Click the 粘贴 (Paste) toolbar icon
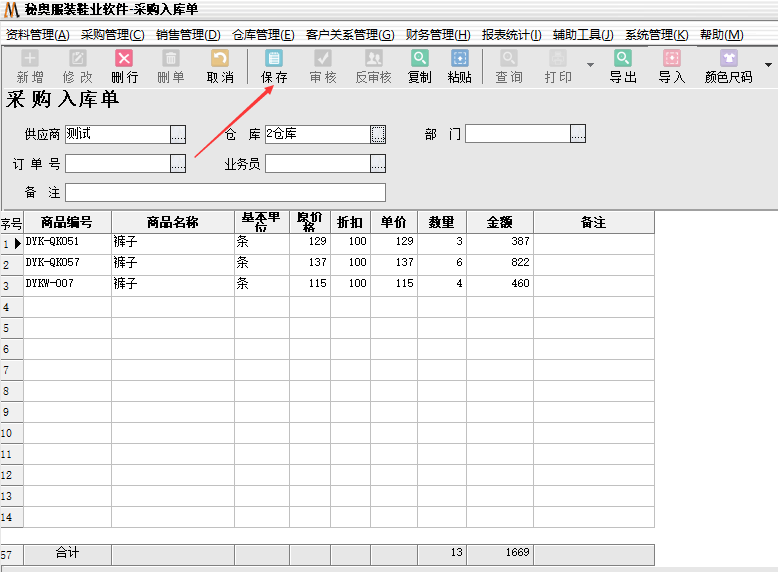778x572 pixels. (459, 66)
